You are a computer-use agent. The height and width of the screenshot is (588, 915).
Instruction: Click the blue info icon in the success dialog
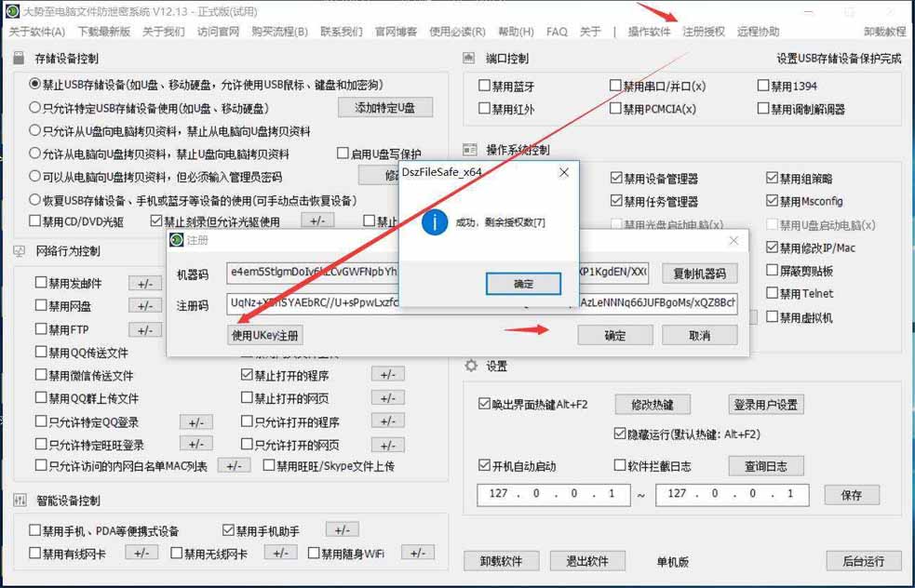tap(433, 223)
